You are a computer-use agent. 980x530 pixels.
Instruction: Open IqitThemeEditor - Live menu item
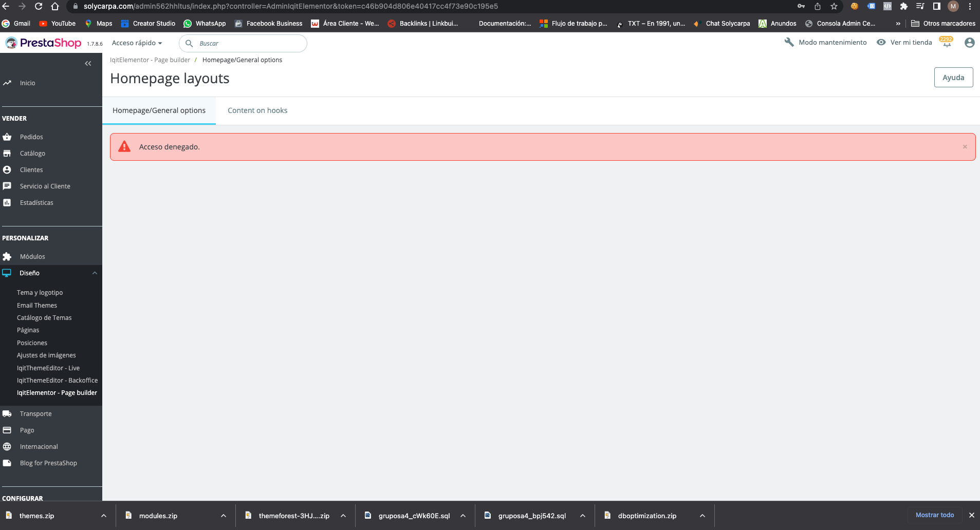click(48, 368)
